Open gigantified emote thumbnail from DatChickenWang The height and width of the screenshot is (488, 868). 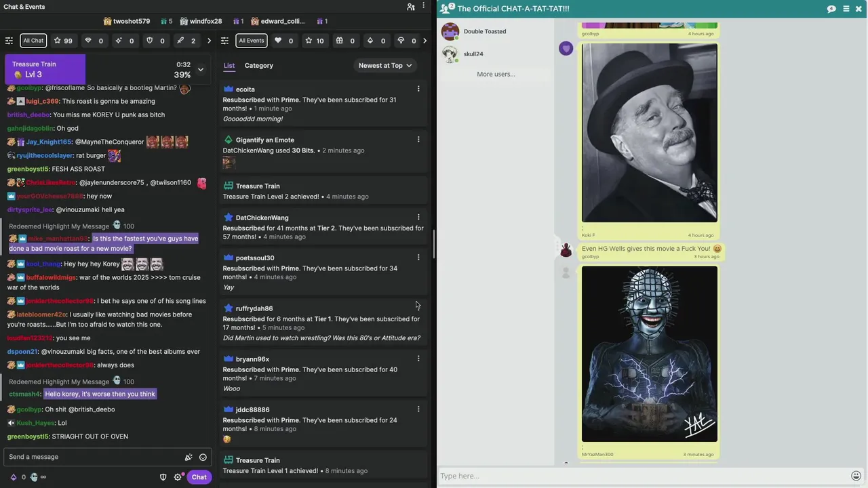229,162
